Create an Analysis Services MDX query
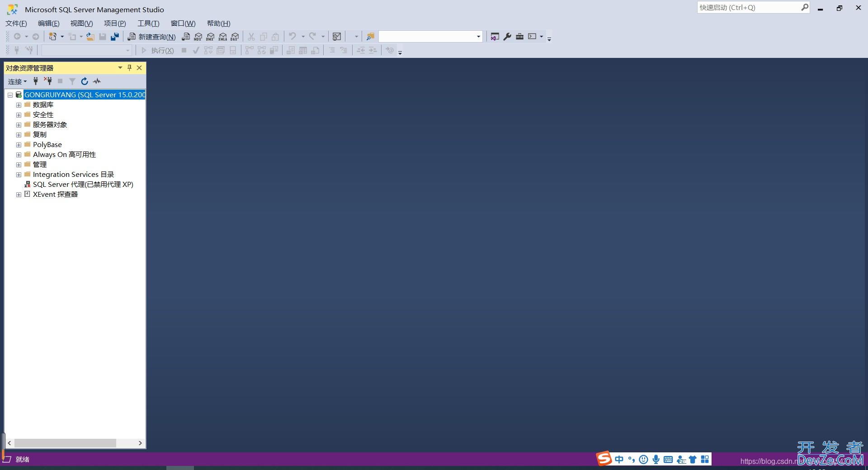The image size is (868, 470). pyautogui.click(x=198, y=37)
